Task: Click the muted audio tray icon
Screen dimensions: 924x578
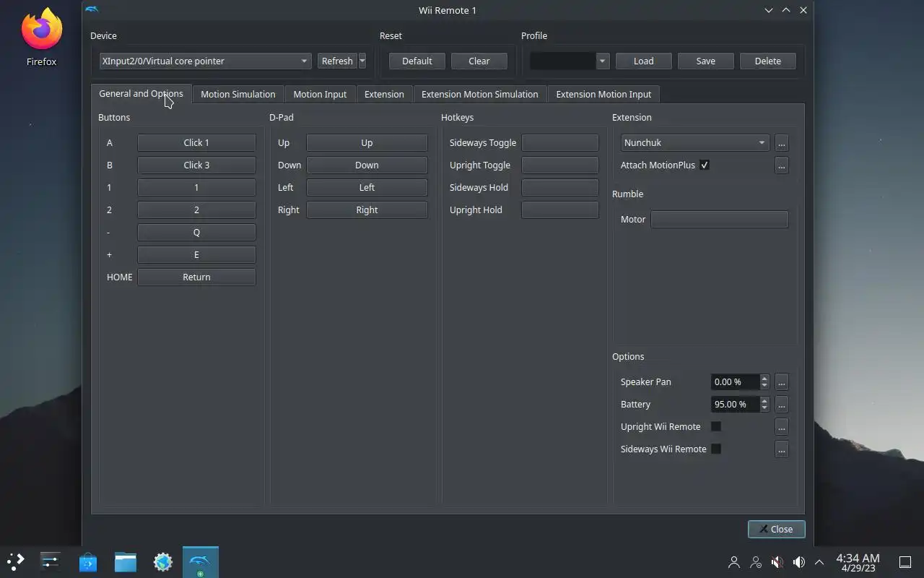Action: [777, 562]
